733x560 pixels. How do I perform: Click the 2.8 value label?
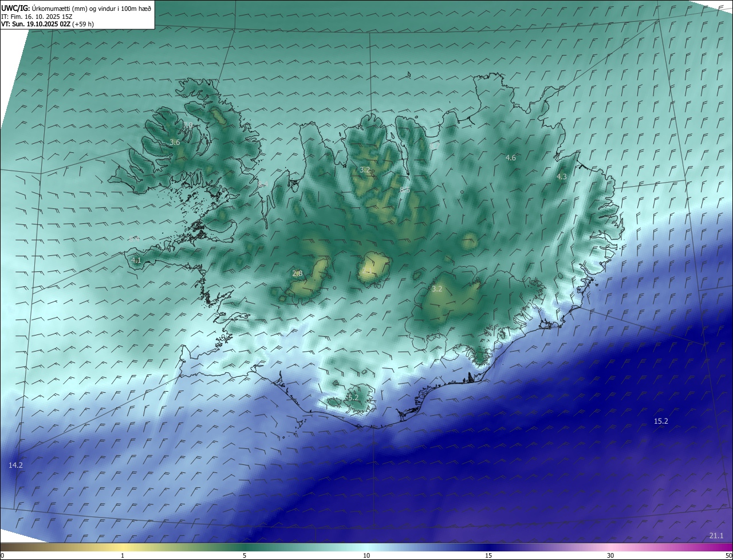tap(297, 274)
